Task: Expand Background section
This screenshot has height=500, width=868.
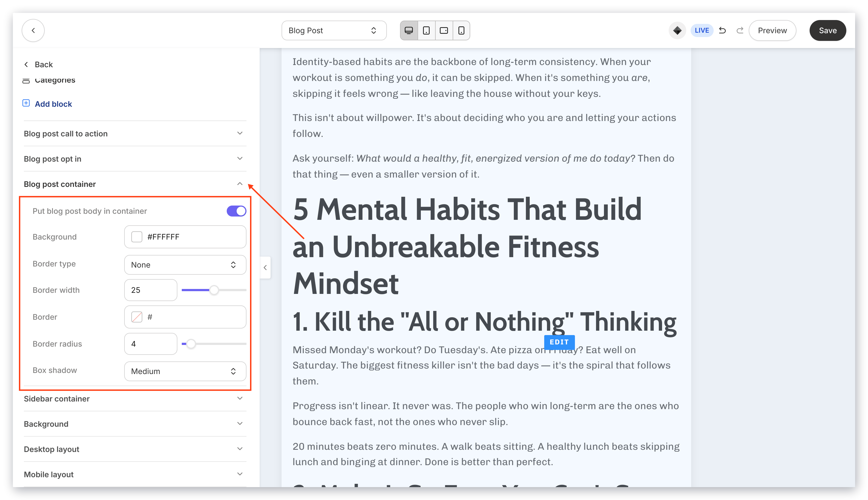Action: (x=135, y=424)
